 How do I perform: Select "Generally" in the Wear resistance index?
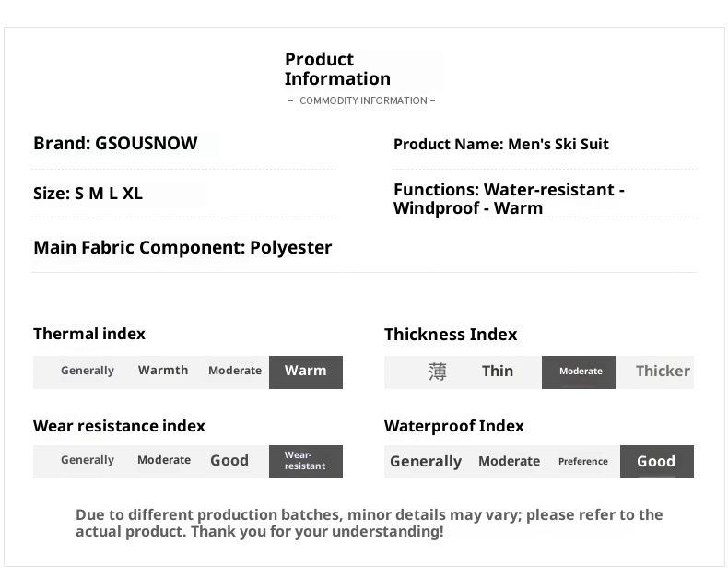tap(88, 460)
